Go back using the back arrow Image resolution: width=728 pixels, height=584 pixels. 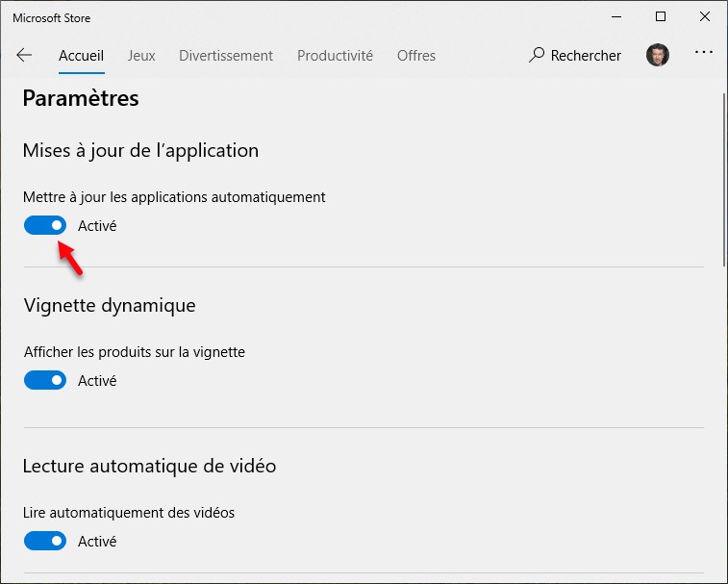coord(24,56)
